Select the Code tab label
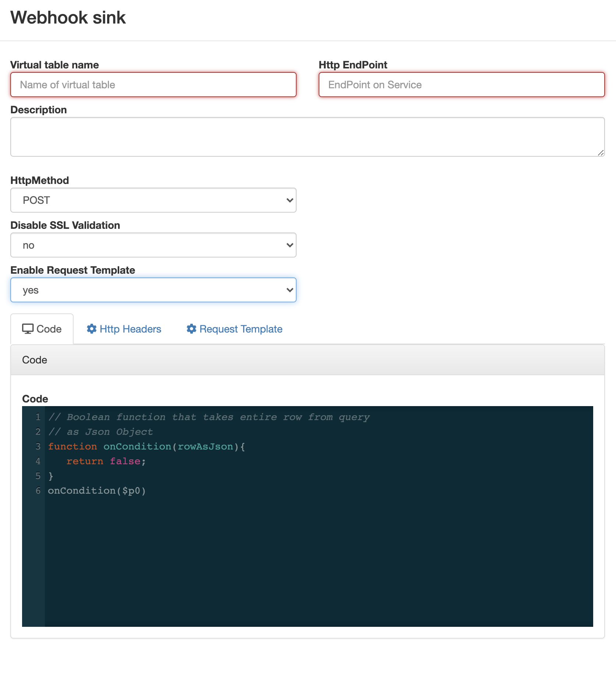Screen dimensions: 616x682 [x=49, y=329]
